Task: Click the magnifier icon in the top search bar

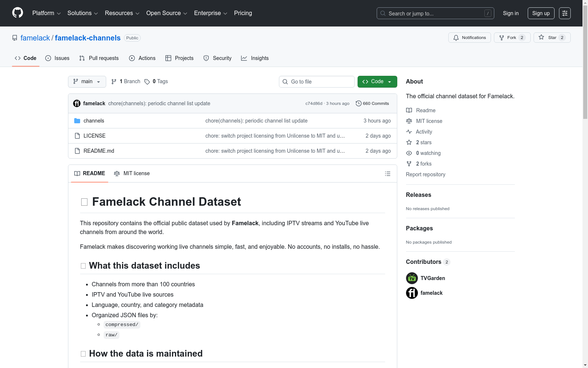Action: (x=383, y=13)
